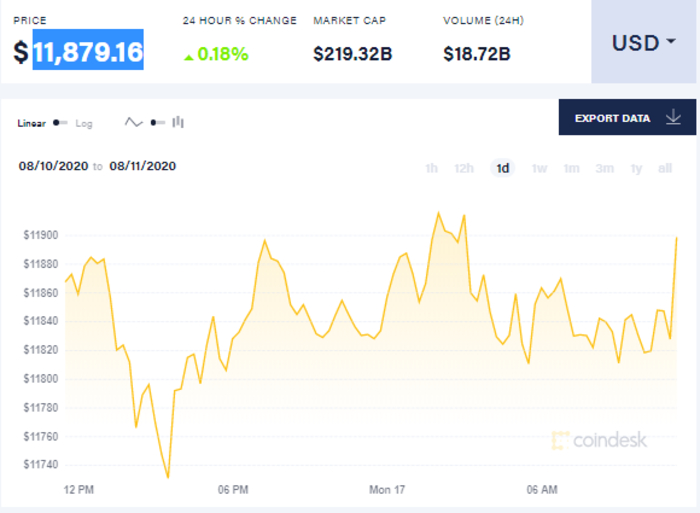
Task: Select the 1y time range
Action: coord(636,168)
